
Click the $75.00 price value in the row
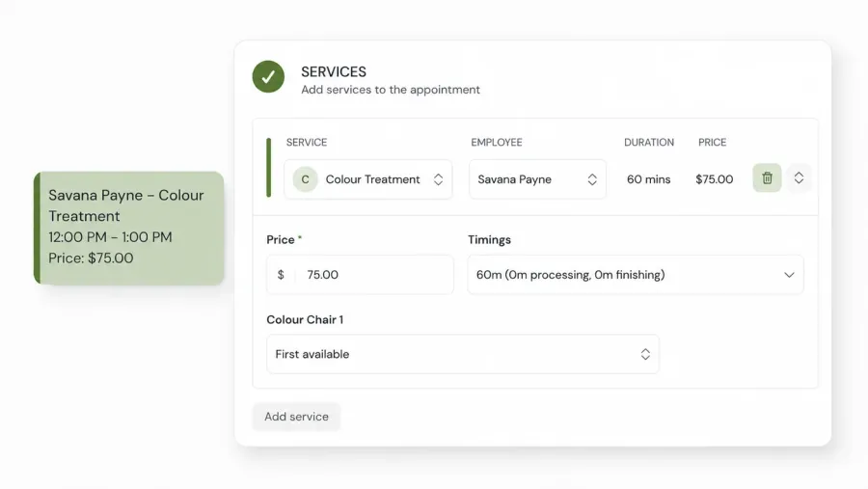714,179
